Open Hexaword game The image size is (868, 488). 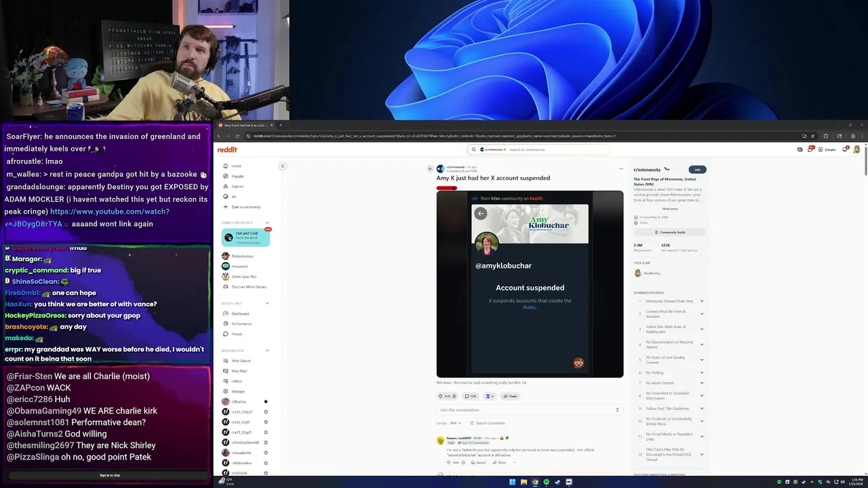click(x=239, y=266)
